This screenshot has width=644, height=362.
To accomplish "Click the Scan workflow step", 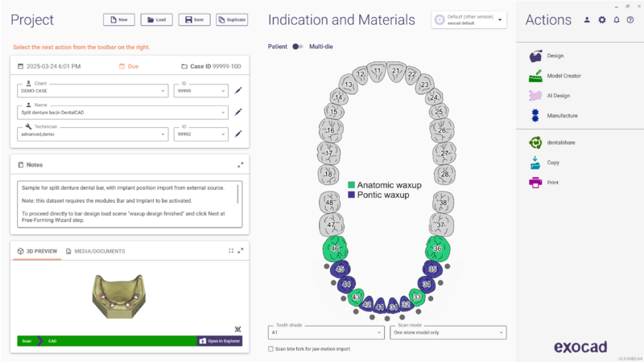I will 27,341.
